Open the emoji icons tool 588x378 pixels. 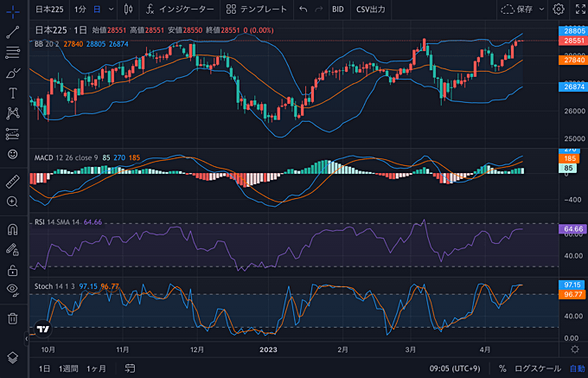[13, 154]
